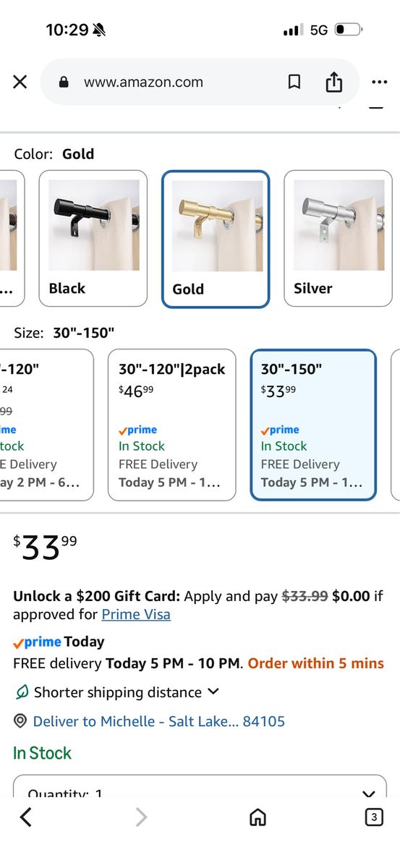Select the 30"-150" size at $33.99
Image resolution: width=400 pixels, height=868 pixels.
(x=313, y=425)
